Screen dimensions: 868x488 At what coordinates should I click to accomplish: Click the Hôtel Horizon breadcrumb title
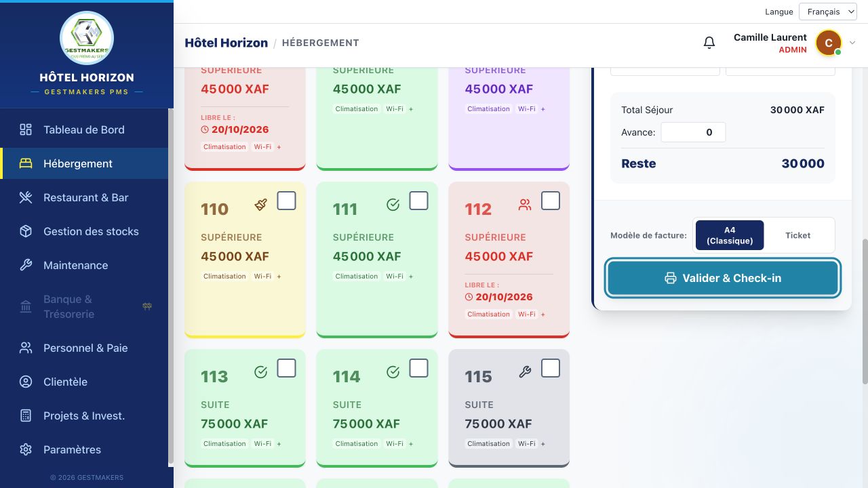[x=226, y=43]
